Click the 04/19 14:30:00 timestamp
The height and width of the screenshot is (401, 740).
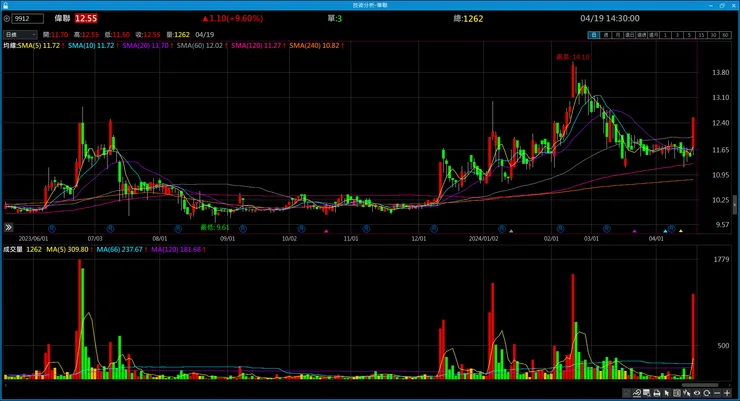(x=610, y=18)
